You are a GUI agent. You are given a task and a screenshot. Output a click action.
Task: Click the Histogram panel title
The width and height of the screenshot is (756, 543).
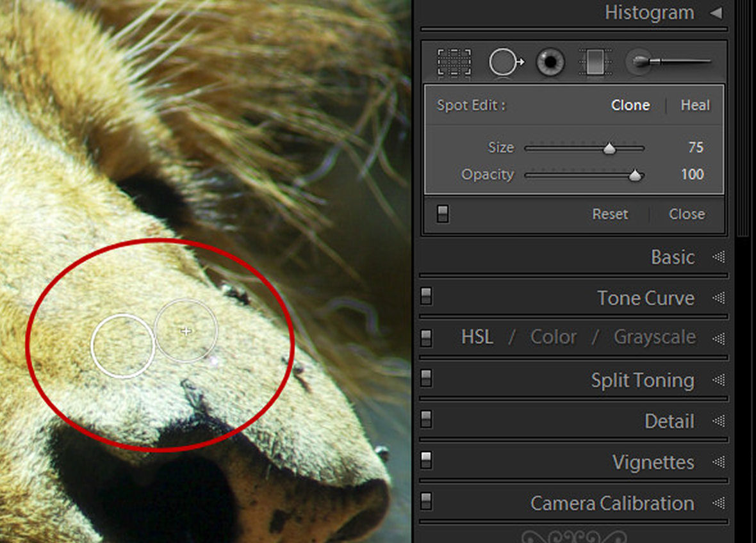pos(650,13)
